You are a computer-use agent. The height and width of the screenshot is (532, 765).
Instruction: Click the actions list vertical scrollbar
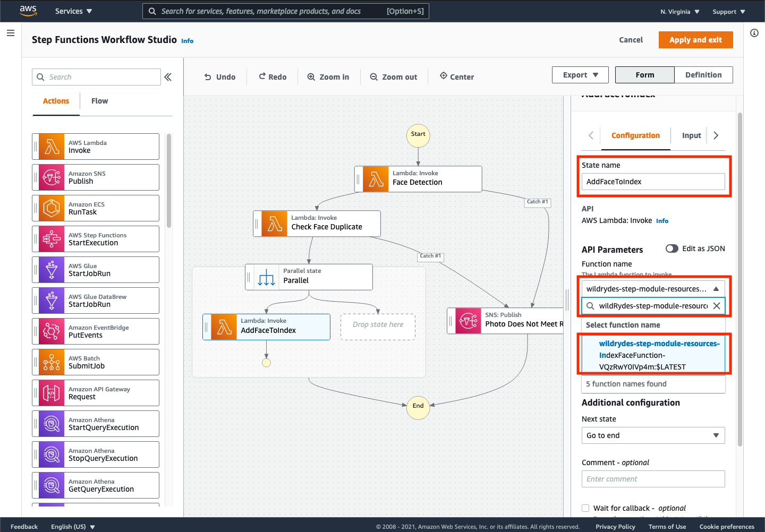point(169,181)
